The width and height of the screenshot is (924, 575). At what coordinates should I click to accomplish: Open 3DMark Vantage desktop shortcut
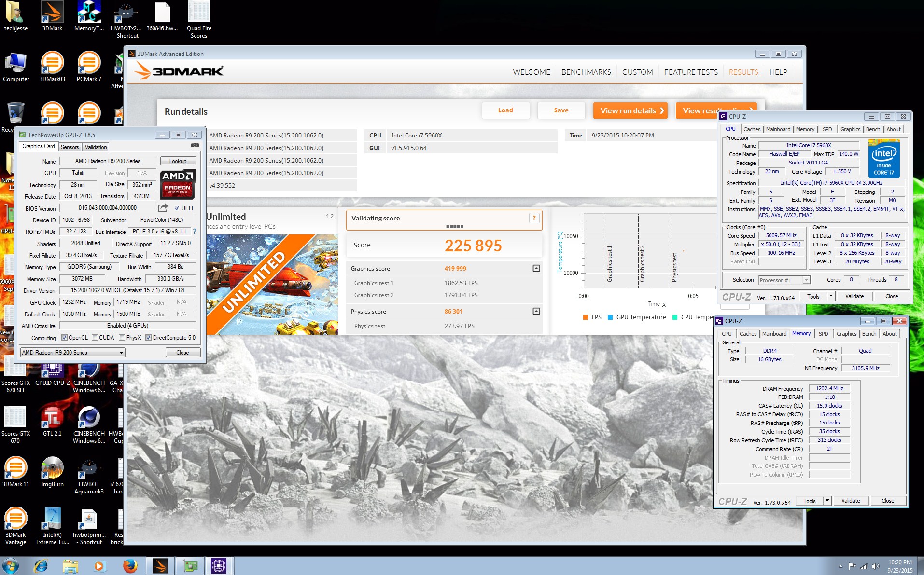click(16, 526)
